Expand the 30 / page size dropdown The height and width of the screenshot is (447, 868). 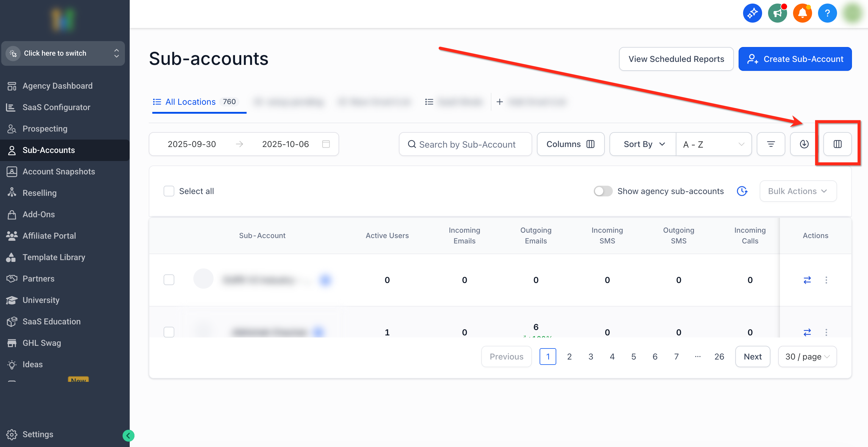tap(807, 357)
